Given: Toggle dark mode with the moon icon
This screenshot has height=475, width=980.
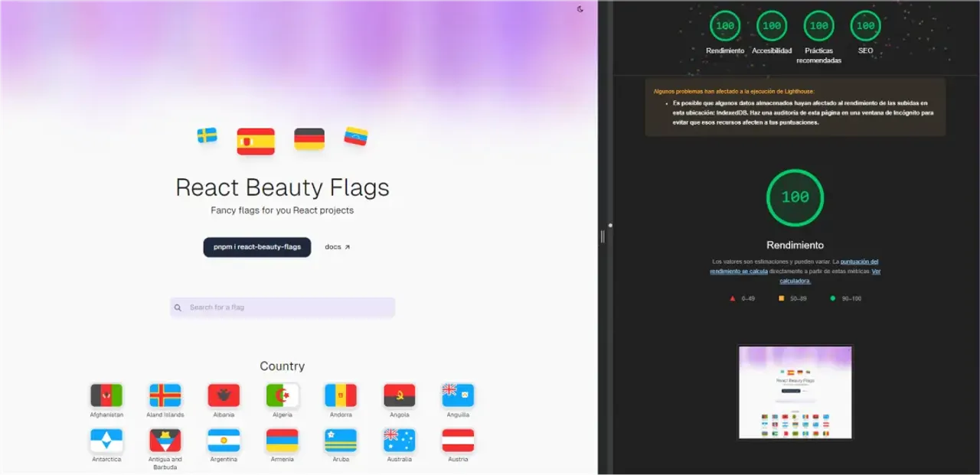Looking at the screenshot, I should pyautogui.click(x=580, y=9).
